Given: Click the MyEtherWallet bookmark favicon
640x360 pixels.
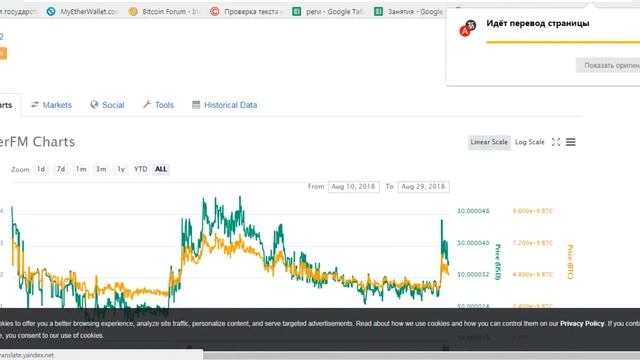Looking at the screenshot, I should tap(51, 12).
